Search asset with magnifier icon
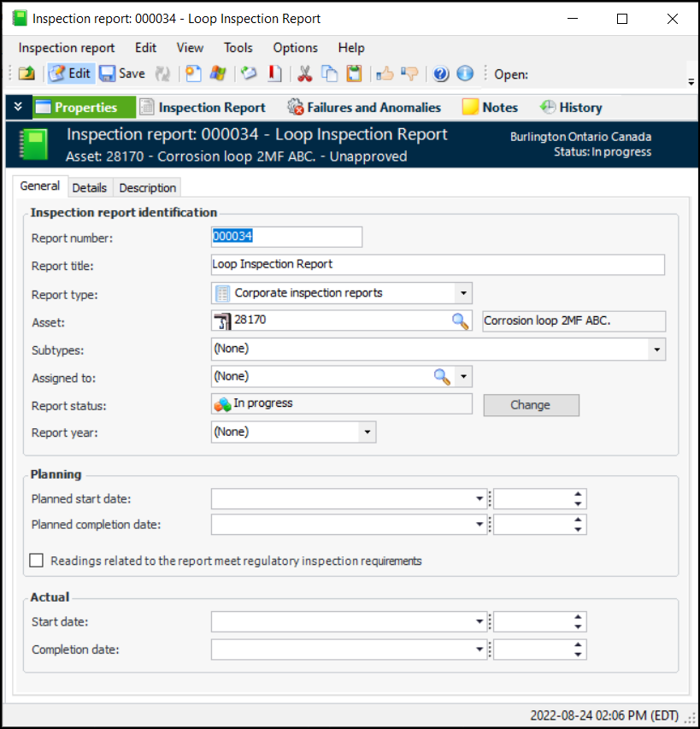700x729 pixels. (x=461, y=321)
